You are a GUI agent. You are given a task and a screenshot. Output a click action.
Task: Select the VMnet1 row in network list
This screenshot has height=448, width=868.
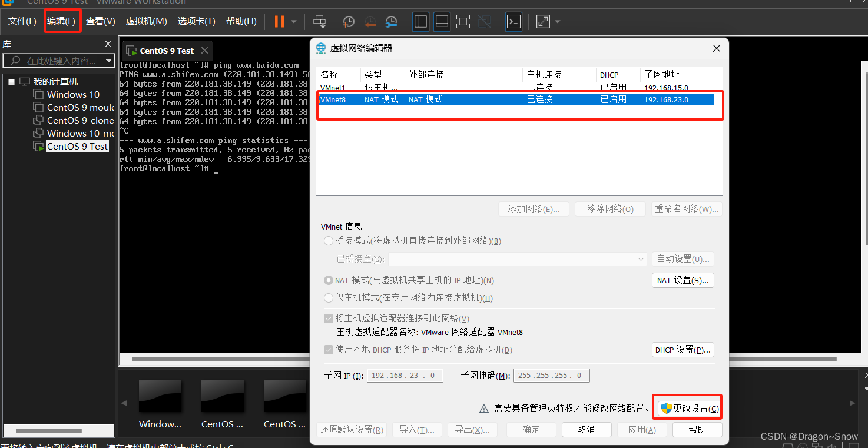point(516,88)
